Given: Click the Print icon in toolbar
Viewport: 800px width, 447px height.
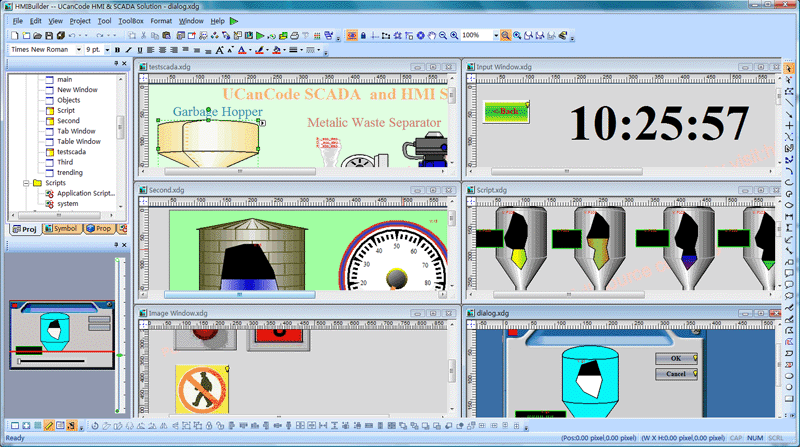Looking at the screenshot, I should coord(294,36).
